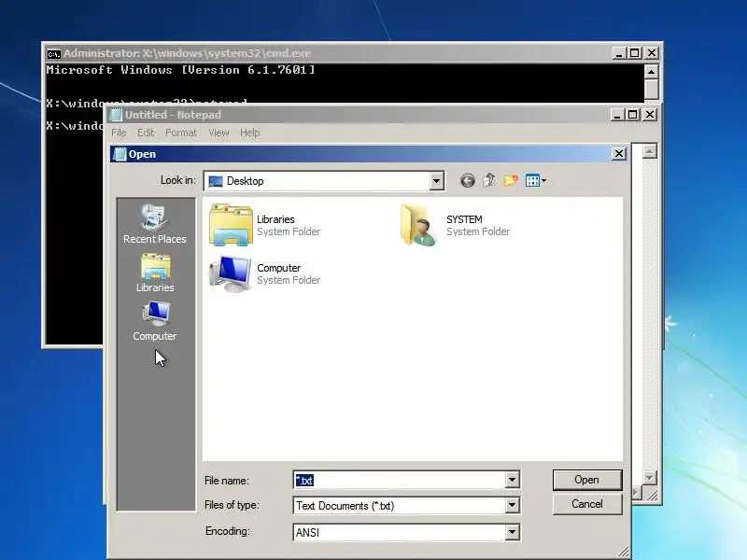Go up one folder level

click(x=488, y=180)
